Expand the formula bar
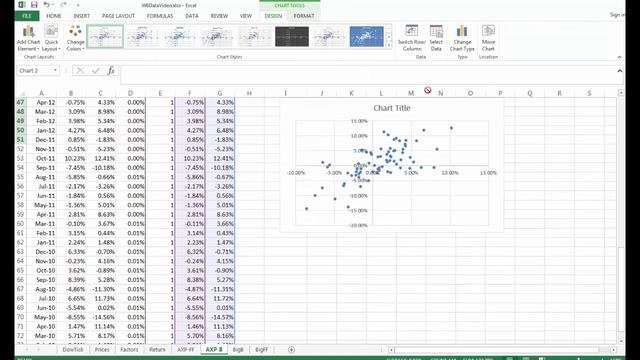640x360 pixels. [620, 71]
